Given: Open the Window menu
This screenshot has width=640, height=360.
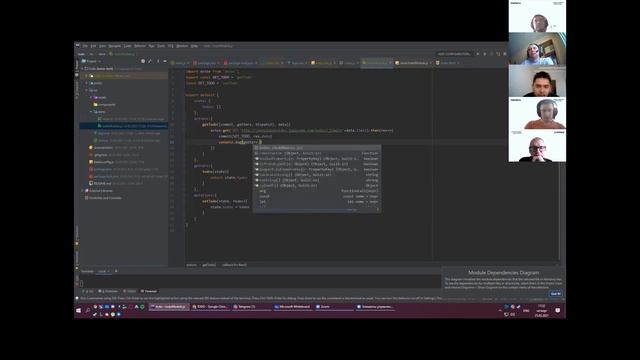Looking at the screenshot, I should 182,46.
